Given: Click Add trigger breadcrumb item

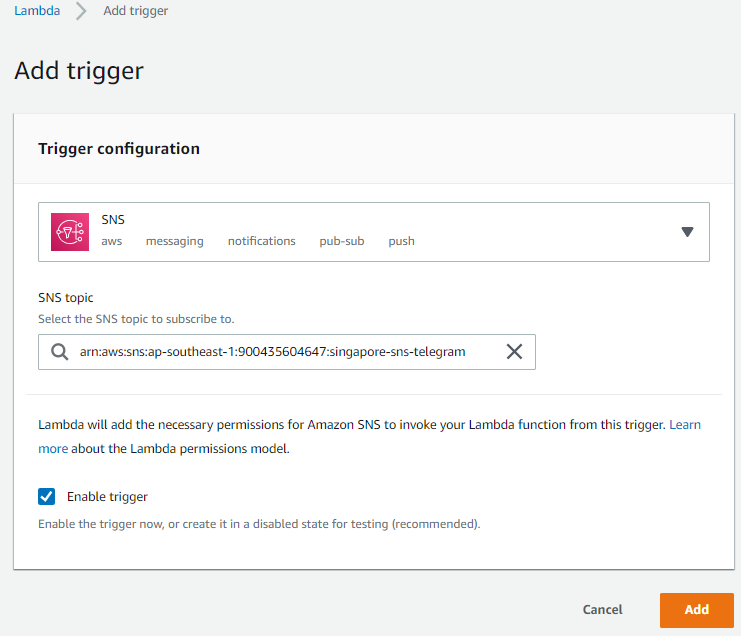Looking at the screenshot, I should pos(136,10).
